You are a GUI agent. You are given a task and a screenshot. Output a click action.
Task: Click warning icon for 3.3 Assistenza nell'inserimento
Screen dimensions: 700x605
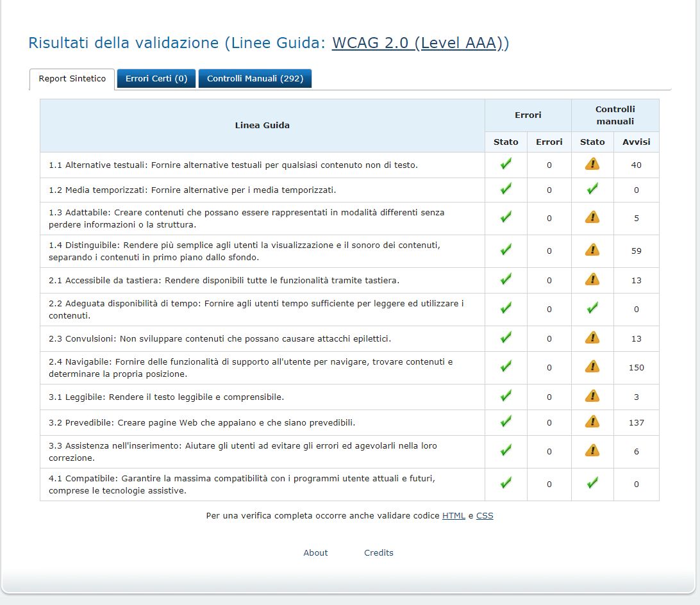click(592, 451)
